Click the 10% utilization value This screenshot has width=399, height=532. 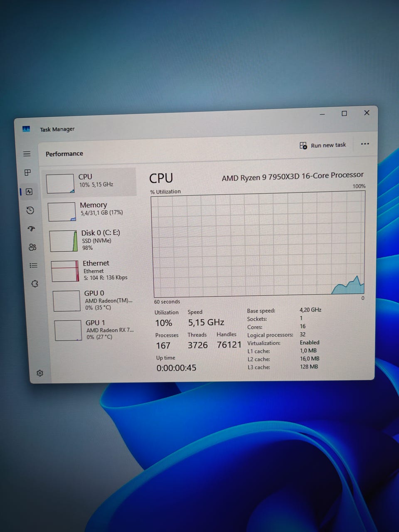[163, 323]
